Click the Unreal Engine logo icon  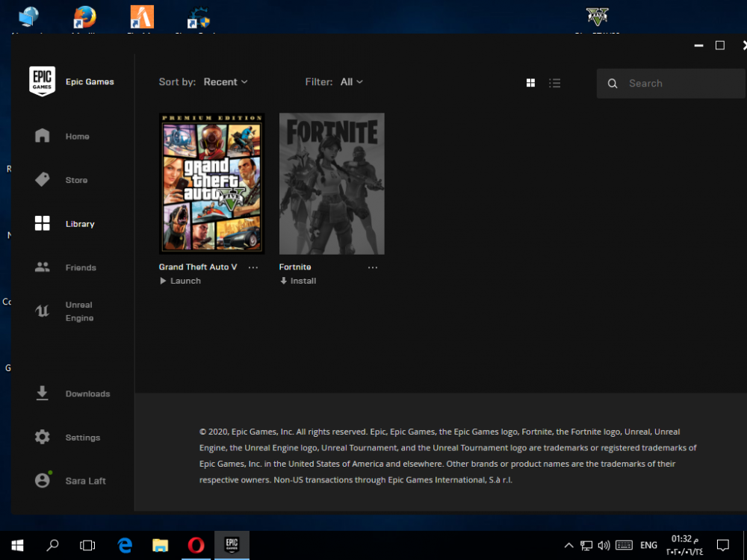[x=42, y=311]
